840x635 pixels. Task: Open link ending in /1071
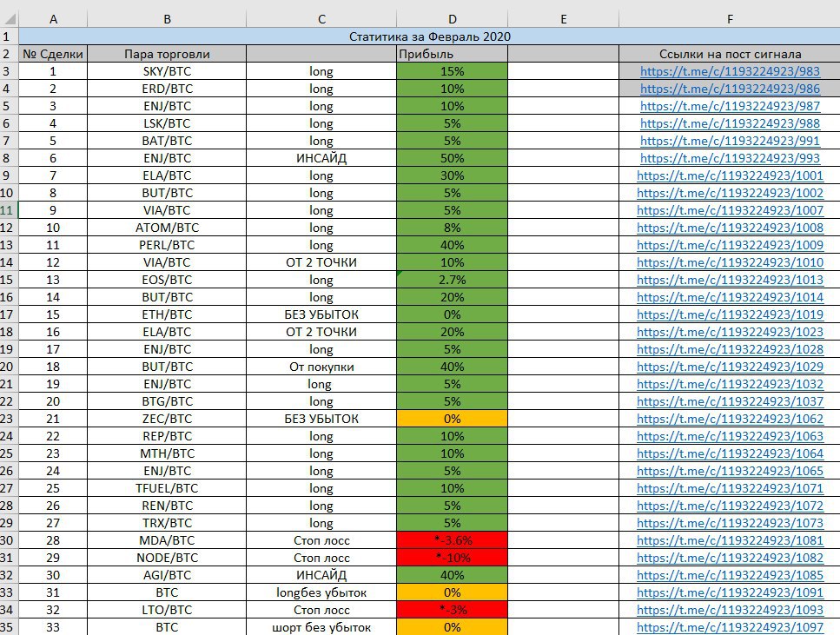[x=730, y=488]
